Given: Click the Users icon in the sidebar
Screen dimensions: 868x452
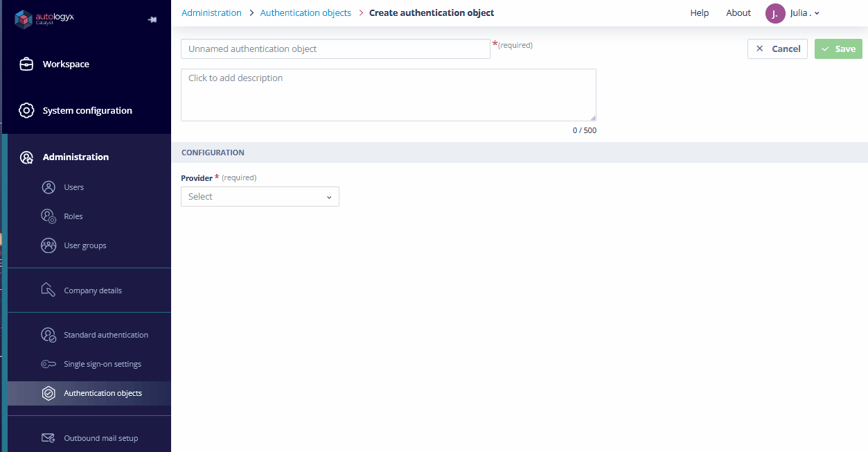Looking at the screenshot, I should 48,187.
